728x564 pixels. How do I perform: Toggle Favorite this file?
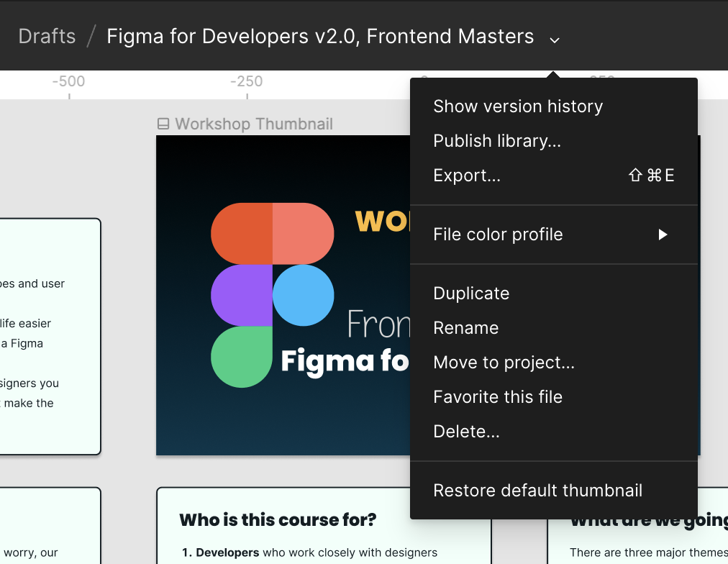click(498, 396)
